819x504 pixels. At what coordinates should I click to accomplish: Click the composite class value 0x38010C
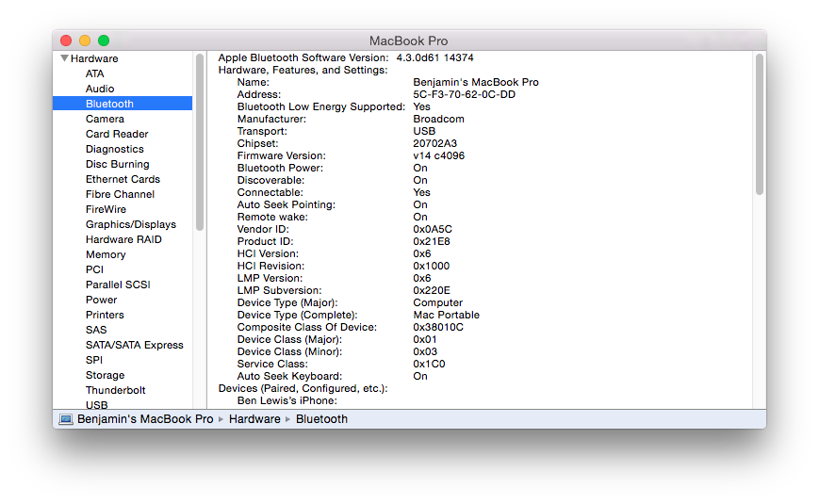click(438, 328)
